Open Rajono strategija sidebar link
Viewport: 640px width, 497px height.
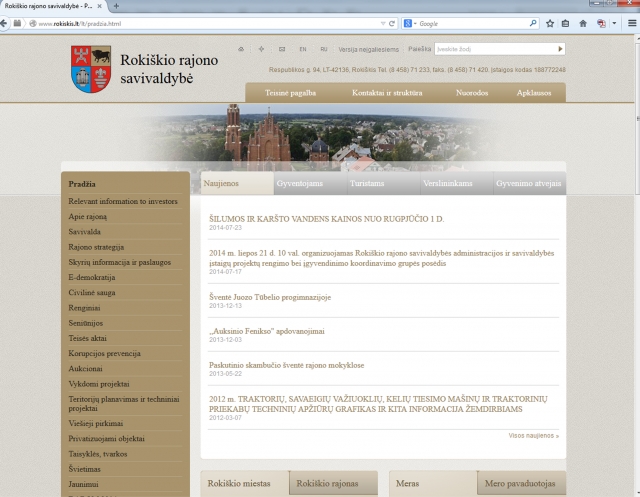[x=96, y=247]
